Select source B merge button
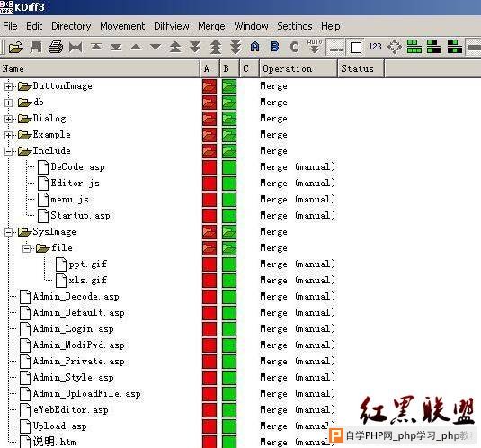The height and width of the screenshot is (448, 481). coord(274,47)
